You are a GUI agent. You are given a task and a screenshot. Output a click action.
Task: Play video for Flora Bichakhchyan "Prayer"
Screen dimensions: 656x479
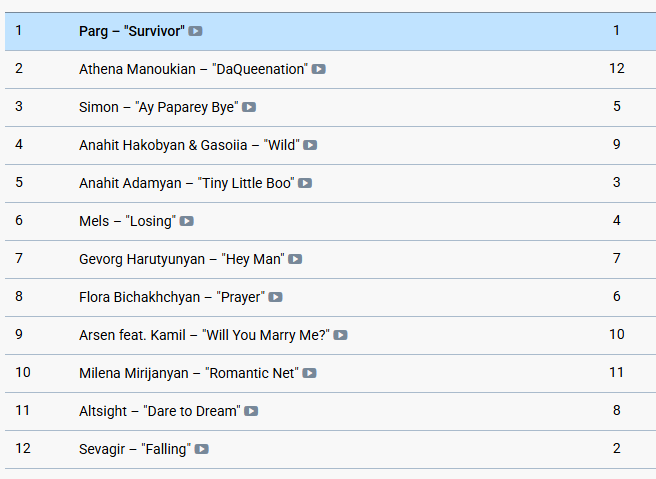coord(276,297)
